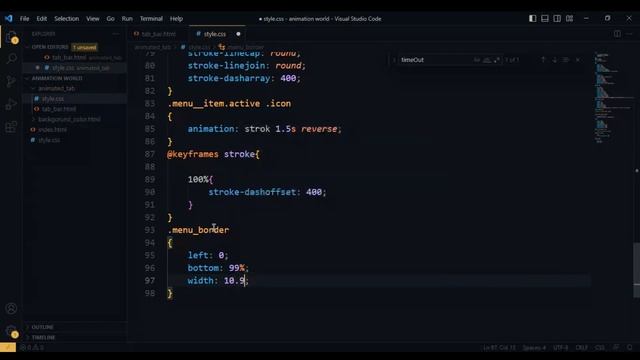This screenshot has height=360, width=640.
Task: Click Ln/Col cursor position in status bar
Action: pyautogui.click(x=499, y=347)
